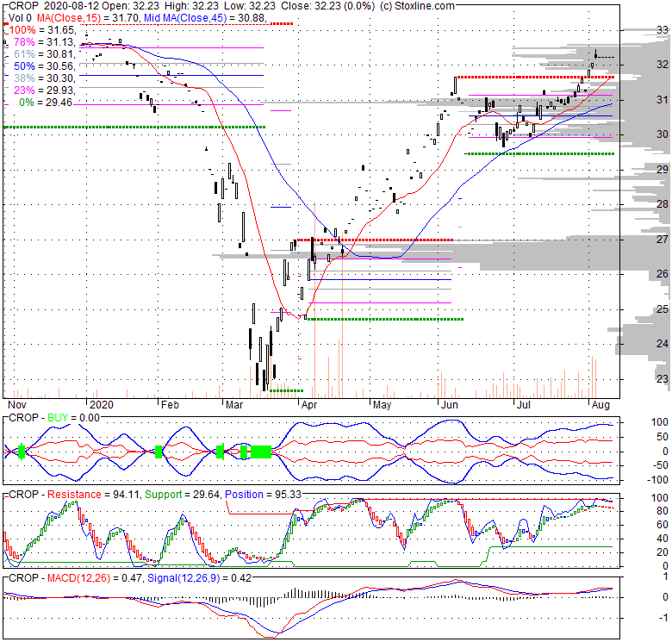Click the 'May' label on time axis

click(382, 405)
